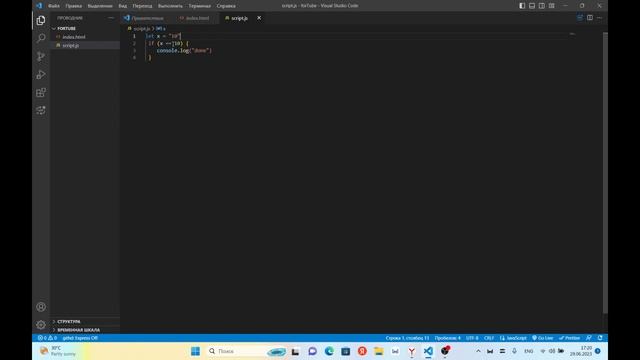The height and width of the screenshot is (360, 640).
Task: Open the Explorer view in activity bar
Action: 41,20
